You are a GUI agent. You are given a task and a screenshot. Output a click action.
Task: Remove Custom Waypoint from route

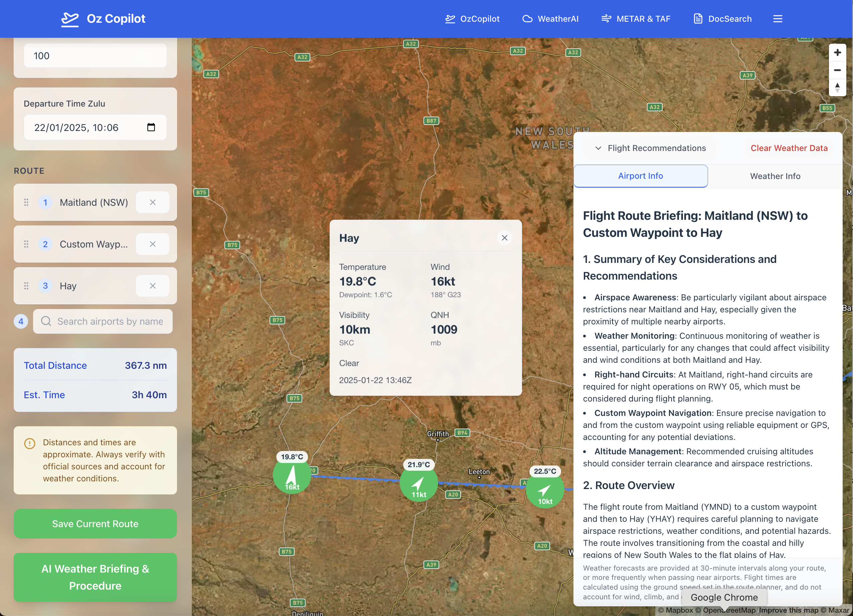152,244
